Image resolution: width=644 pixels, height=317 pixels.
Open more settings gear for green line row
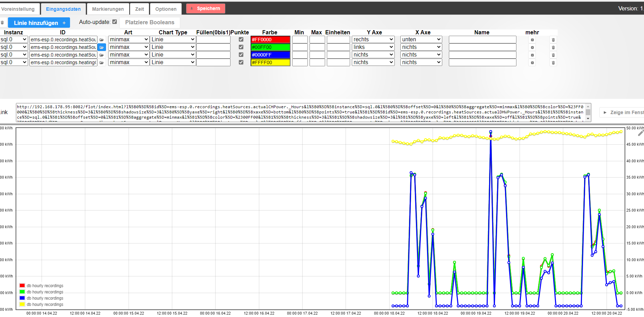pyautogui.click(x=532, y=48)
